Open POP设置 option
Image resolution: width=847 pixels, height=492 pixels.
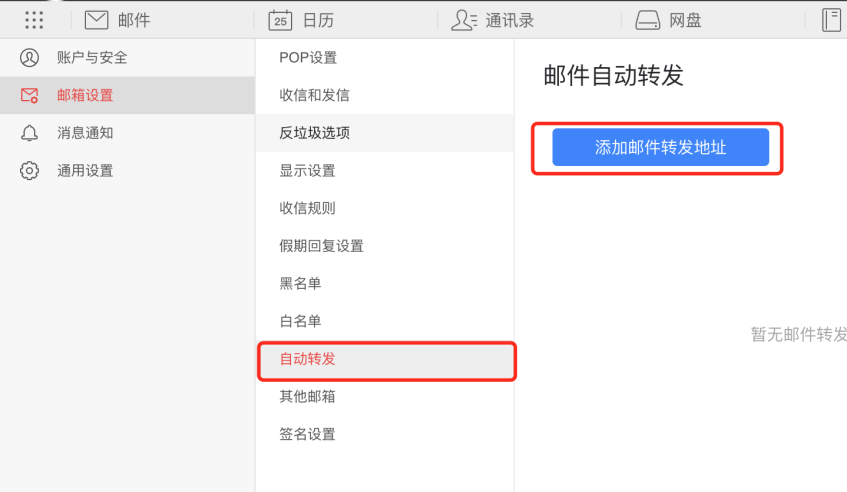pyautogui.click(x=385, y=58)
